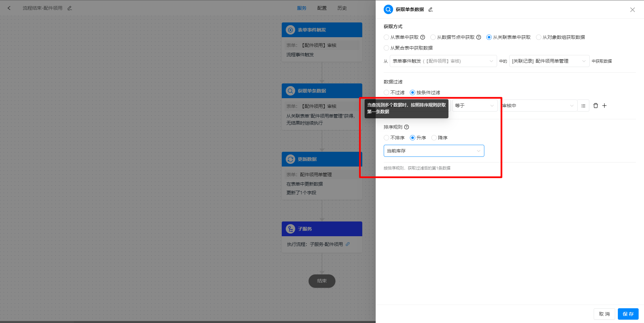Open the 等于 operator dropdown
This screenshot has height=323, width=644.
point(475,106)
